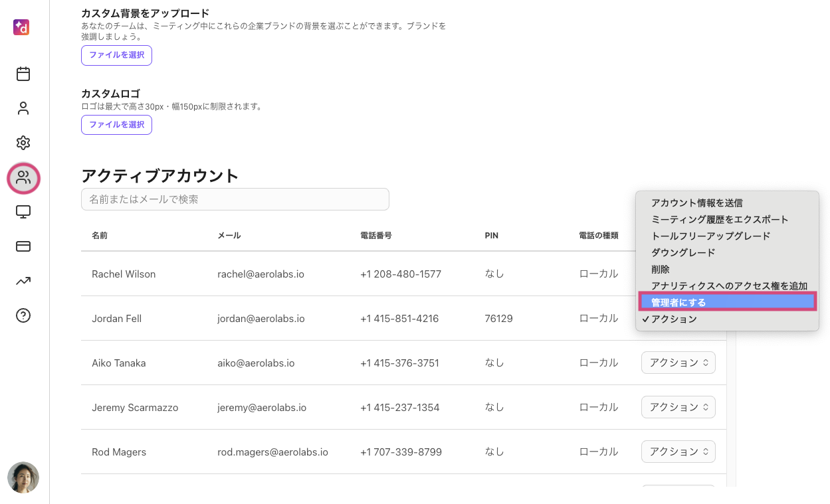Open the calendar icon in sidebar
Screen dimensions: 830x504
pyautogui.click(x=23, y=74)
